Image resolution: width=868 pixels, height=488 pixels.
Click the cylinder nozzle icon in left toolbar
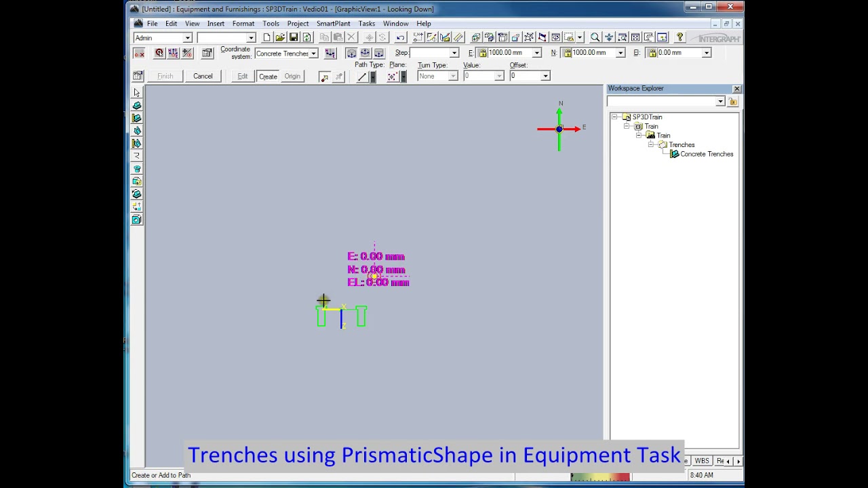point(137,169)
